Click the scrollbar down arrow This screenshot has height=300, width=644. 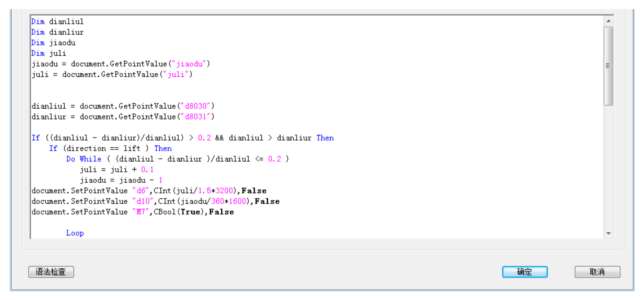pos(608,234)
